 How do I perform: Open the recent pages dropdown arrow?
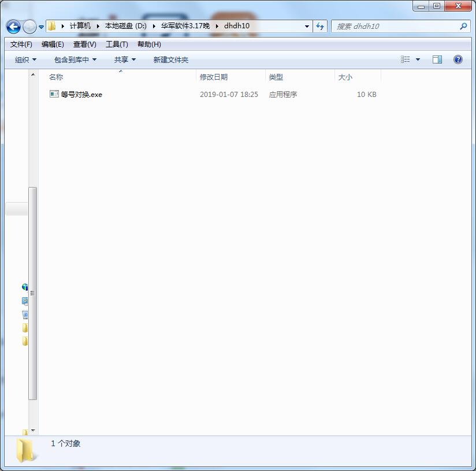coord(41,27)
